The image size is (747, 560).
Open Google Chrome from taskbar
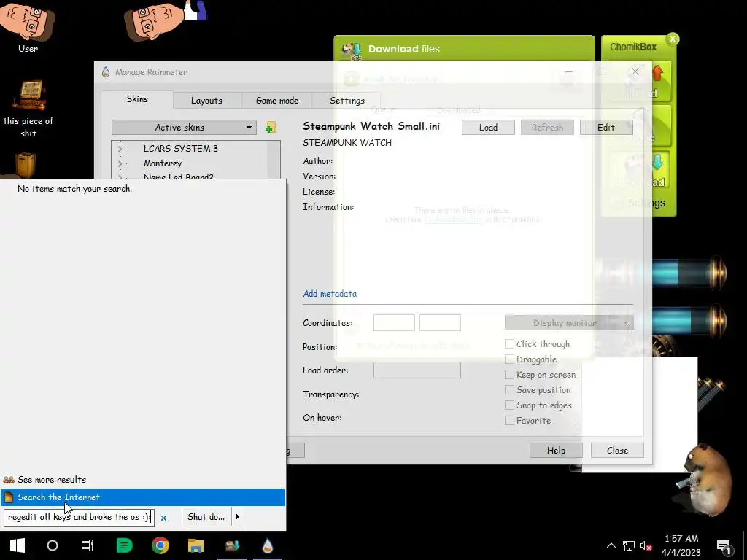[160, 545]
